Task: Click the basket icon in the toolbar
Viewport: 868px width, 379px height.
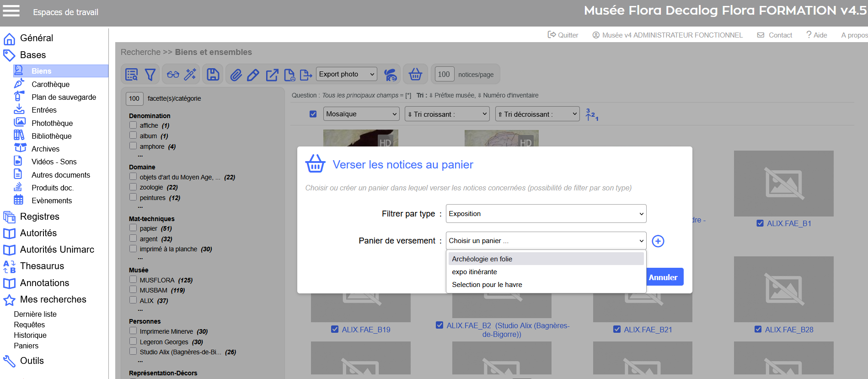Action: coord(415,74)
